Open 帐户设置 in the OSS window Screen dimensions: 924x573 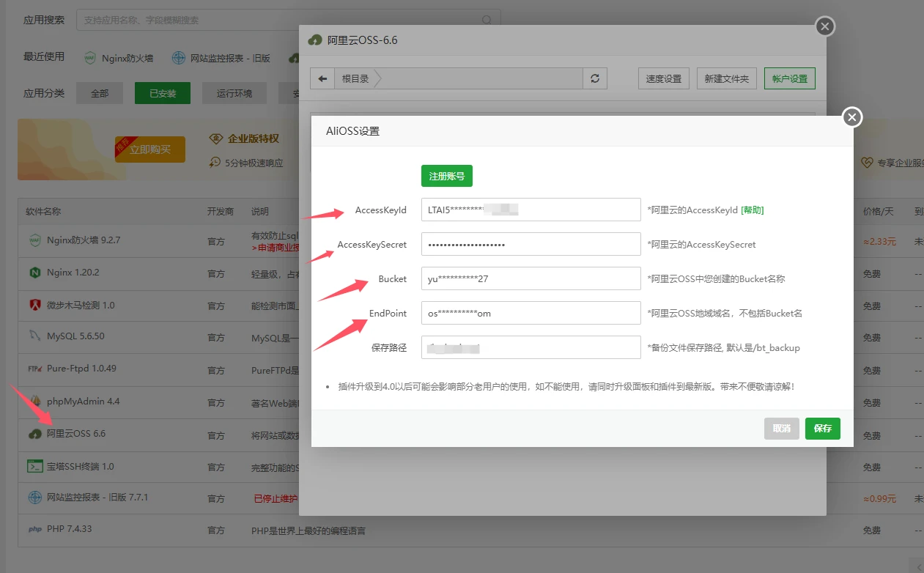(789, 79)
